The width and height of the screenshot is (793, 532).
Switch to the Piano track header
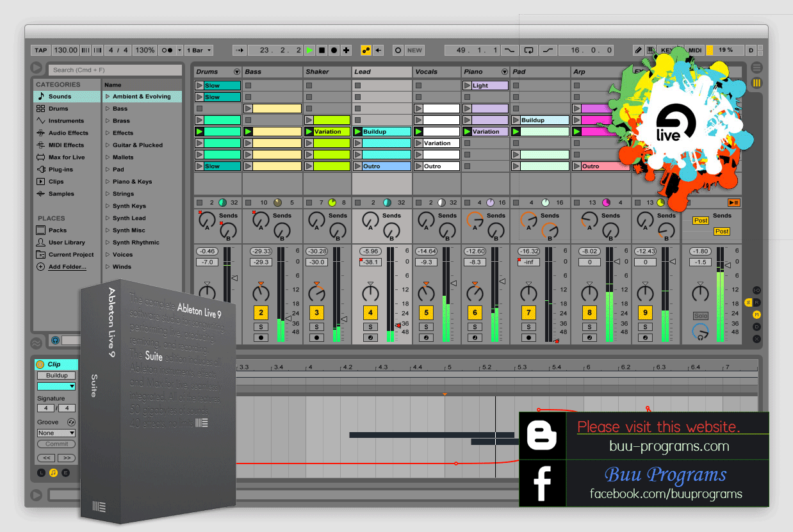tap(473, 71)
